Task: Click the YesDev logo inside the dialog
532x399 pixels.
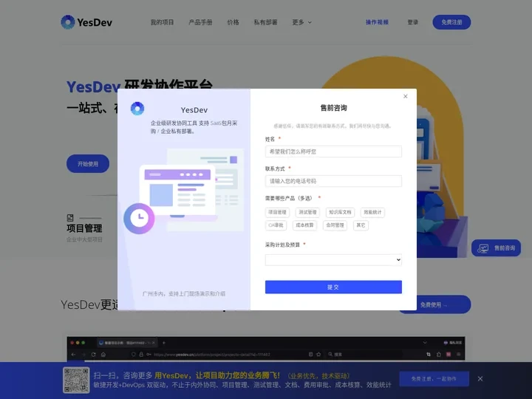Action: (137, 109)
